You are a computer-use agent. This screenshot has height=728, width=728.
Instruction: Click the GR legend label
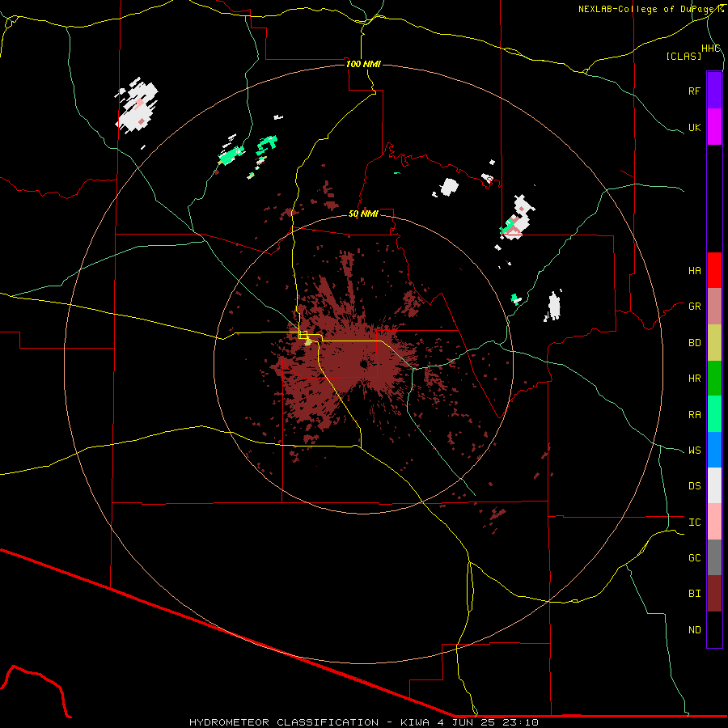(694, 307)
